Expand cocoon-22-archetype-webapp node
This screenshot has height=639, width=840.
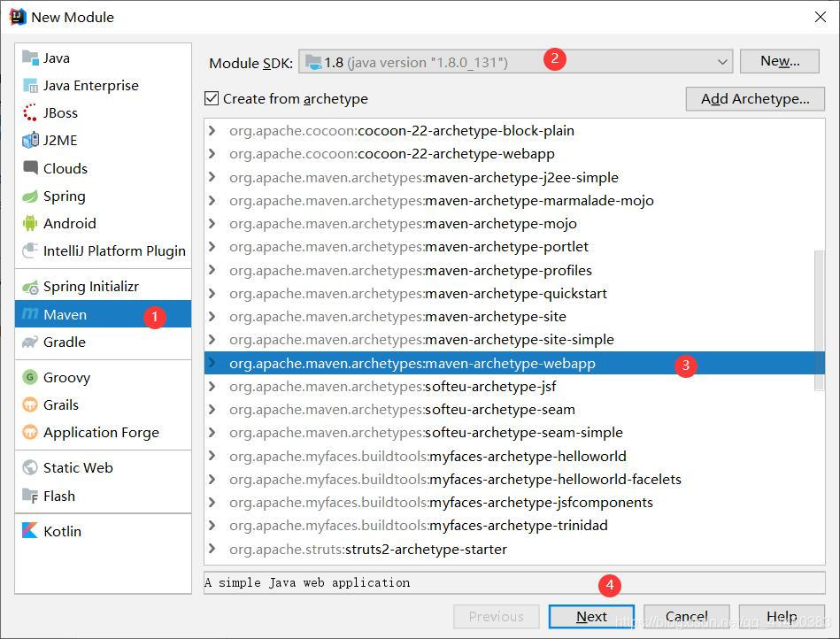(x=212, y=153)
